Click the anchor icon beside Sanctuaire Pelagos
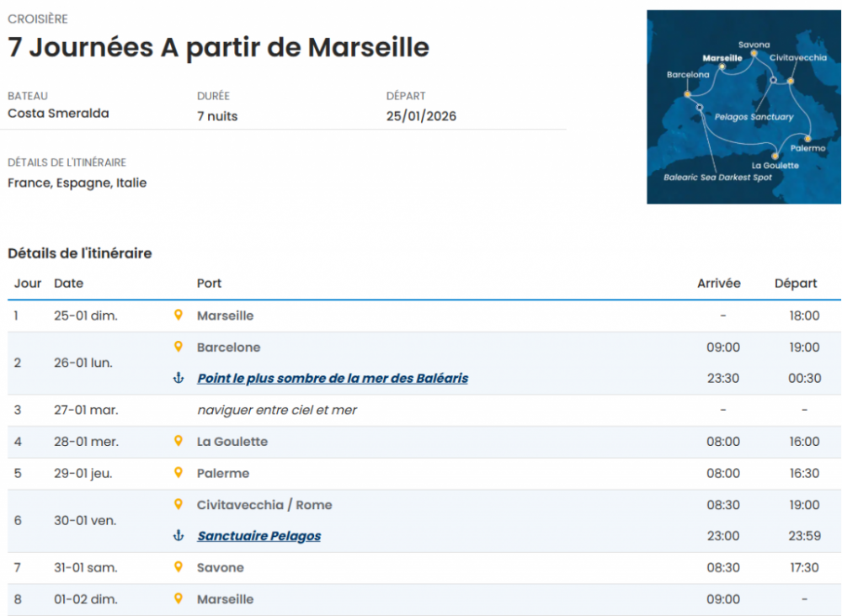Viewport: 842px width, 616px height. click(x=178, y=536)
